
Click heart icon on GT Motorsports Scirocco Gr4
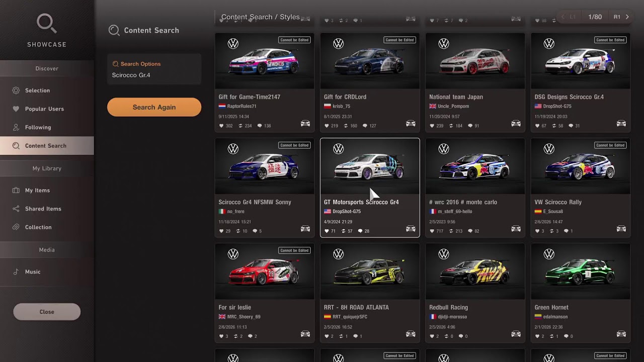pos(327,231)
